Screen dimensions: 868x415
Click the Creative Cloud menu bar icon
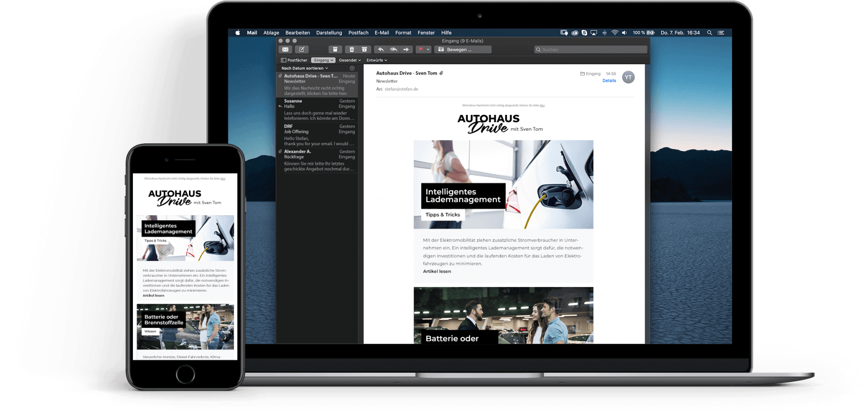click(575, 33)
